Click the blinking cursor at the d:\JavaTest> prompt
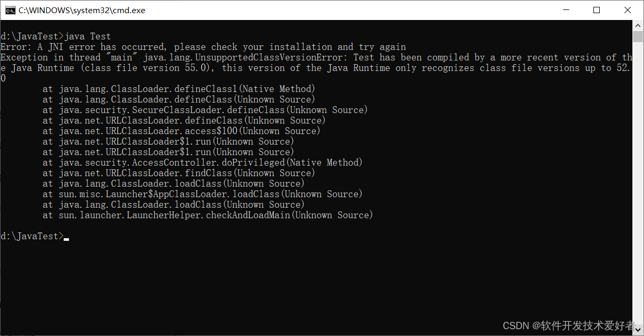 point(66,238)
